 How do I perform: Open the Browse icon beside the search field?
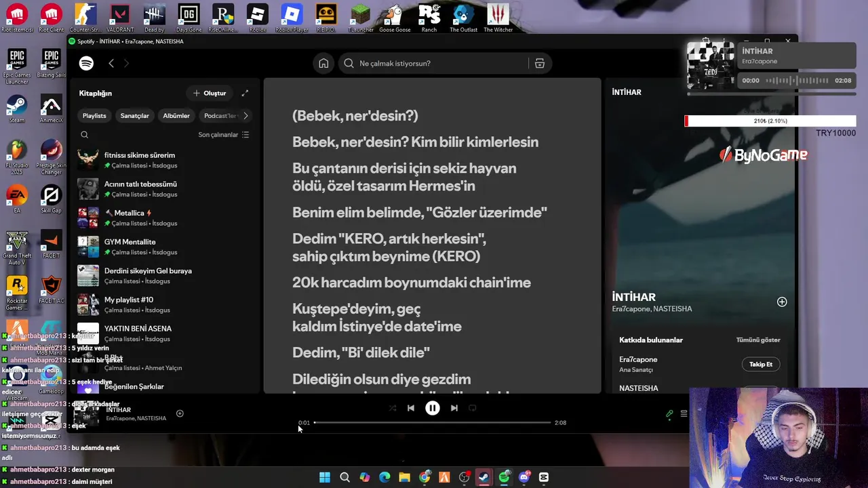pos(540,63)
